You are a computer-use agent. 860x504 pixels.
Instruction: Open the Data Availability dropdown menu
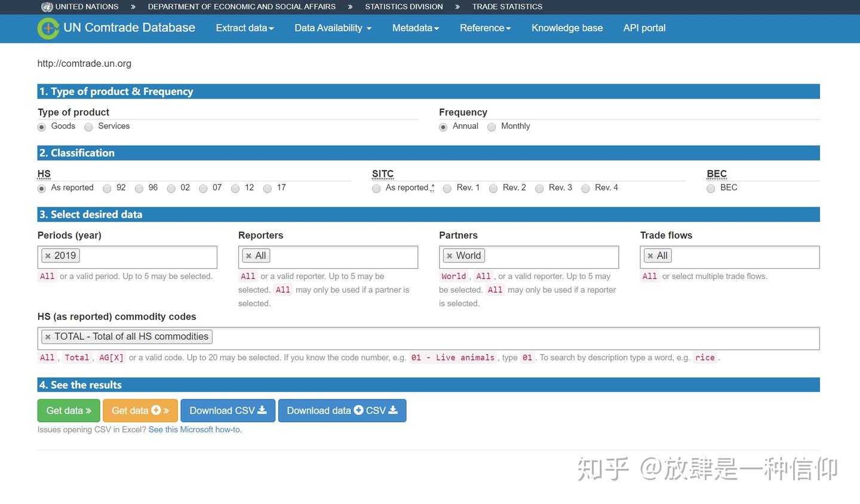pos(333,28)
